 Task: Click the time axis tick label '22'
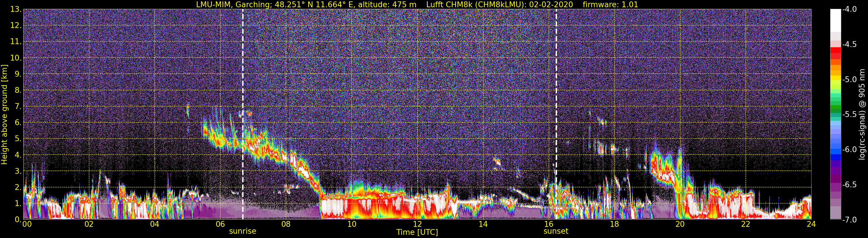tap(746, 224)
